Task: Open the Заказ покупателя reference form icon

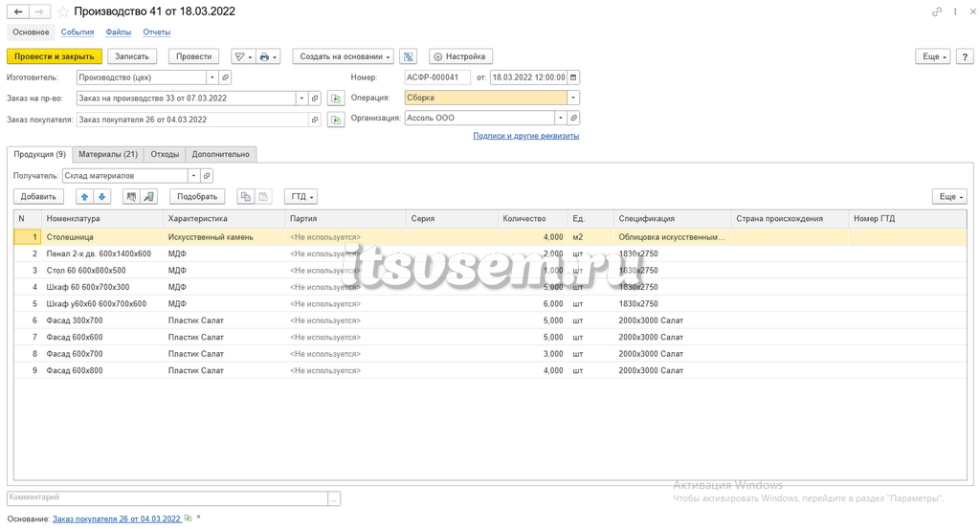Action: click(x=315, y=120)
